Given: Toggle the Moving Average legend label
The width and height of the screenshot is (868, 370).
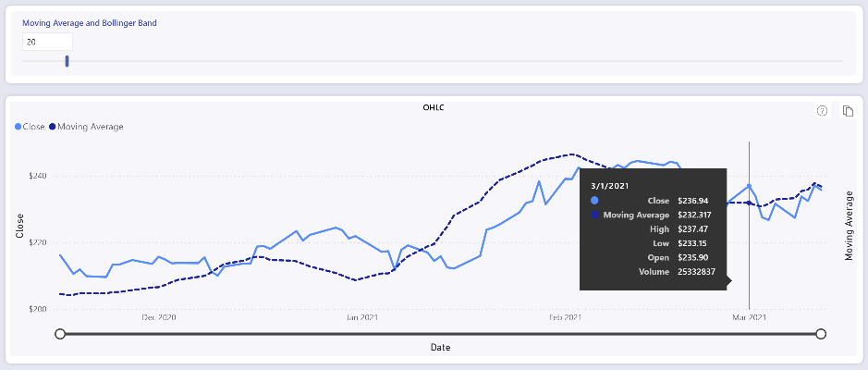Looking at the screenshot, I should pyautogui.click(x=90, y=127).
